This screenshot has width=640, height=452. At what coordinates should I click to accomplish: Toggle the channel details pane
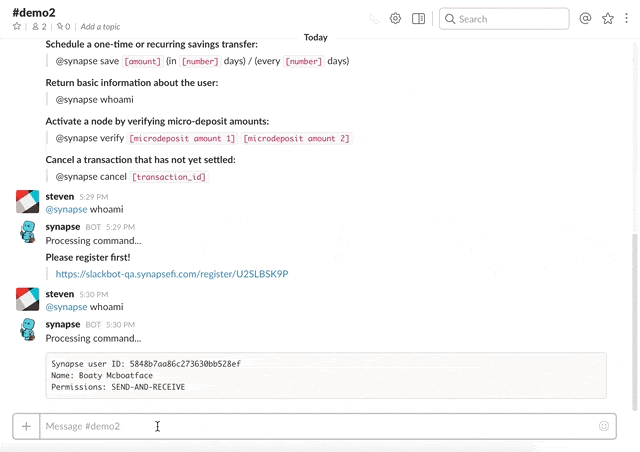click(x=419, y=18)
